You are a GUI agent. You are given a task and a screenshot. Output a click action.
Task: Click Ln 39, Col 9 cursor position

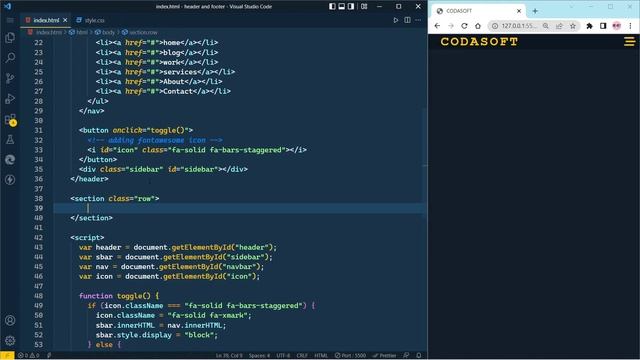tap(229, 356)
